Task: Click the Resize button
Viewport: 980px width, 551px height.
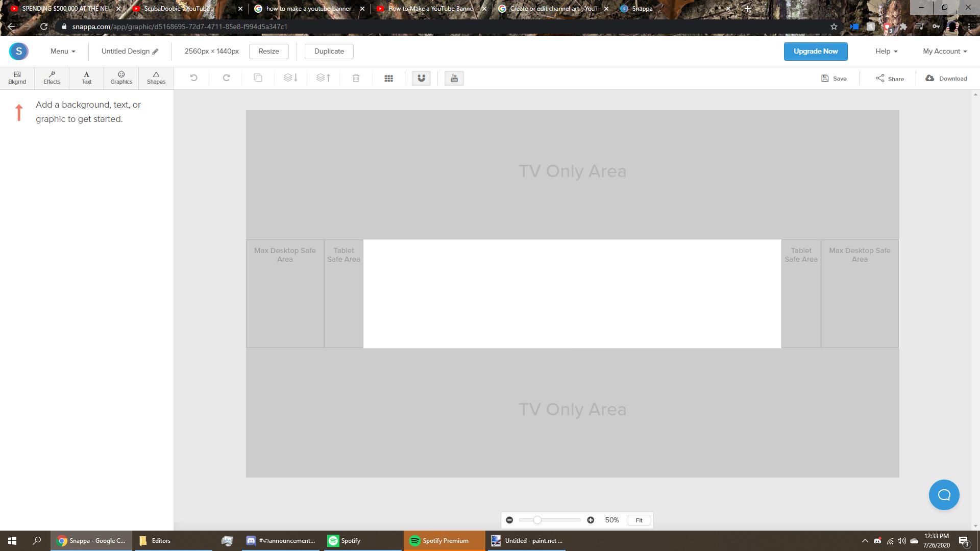Action: click(268, 51)
